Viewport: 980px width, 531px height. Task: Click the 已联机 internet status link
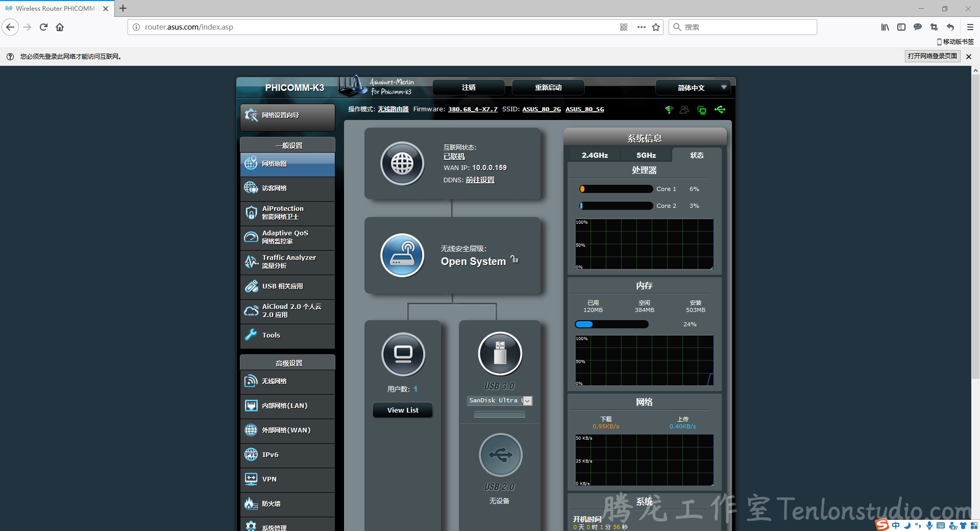pyautogui.click(x=454, y=157)
